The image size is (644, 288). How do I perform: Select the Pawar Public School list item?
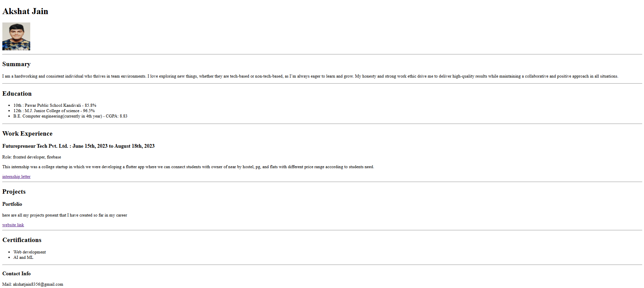pyautogui.click(x=55, y=105)
